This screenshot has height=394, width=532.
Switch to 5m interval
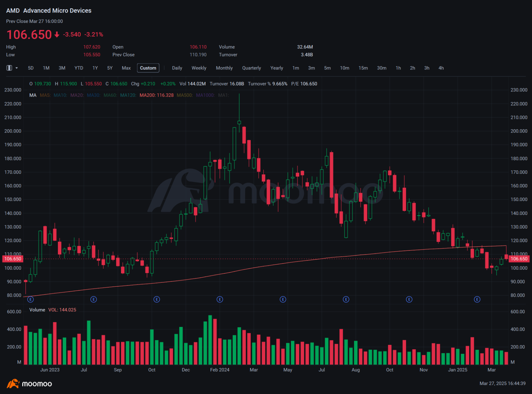(x=328, y=68)
